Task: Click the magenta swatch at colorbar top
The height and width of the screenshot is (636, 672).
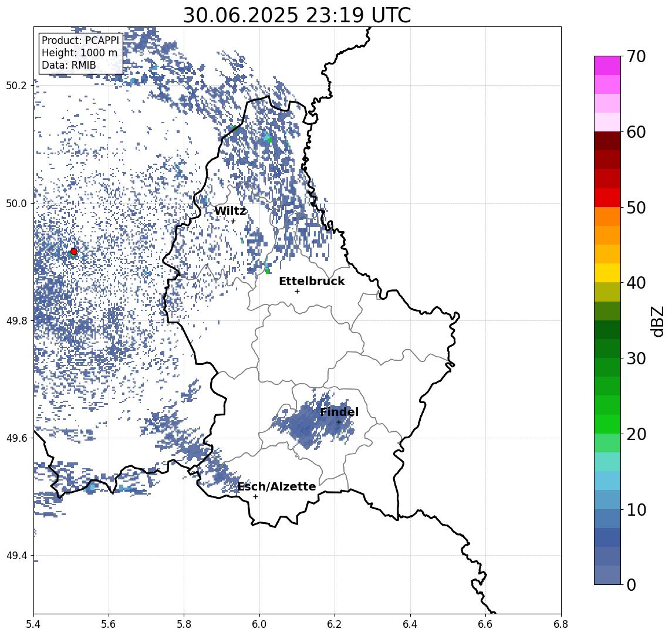Action: 607,66
